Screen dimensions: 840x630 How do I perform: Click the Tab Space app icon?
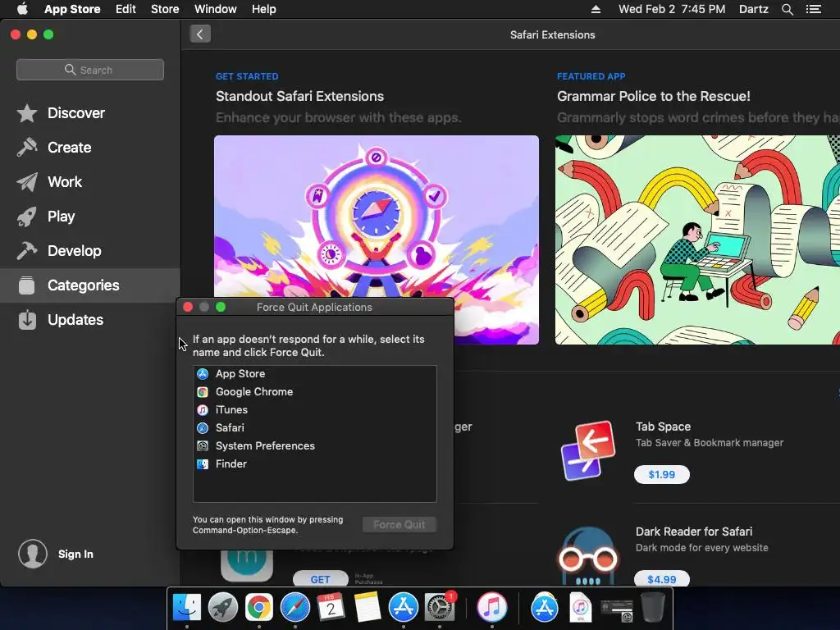point(587,450)
